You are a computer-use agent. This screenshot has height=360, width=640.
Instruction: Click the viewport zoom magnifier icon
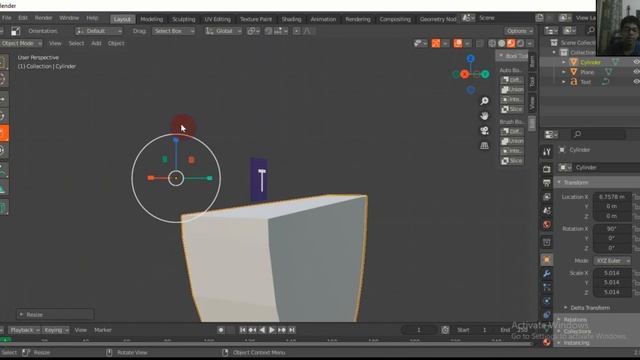(x=484, y=101)
